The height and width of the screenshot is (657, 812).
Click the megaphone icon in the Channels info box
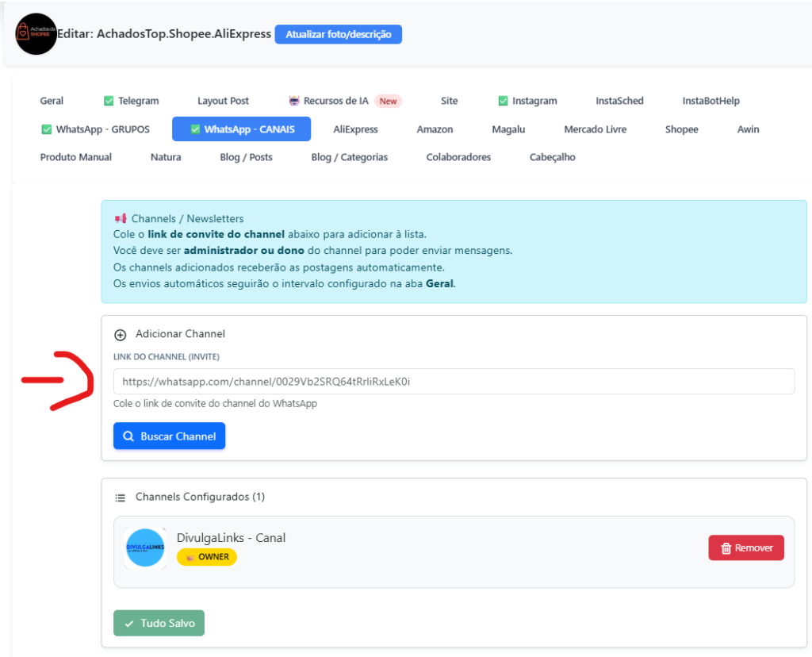(121, 218)
